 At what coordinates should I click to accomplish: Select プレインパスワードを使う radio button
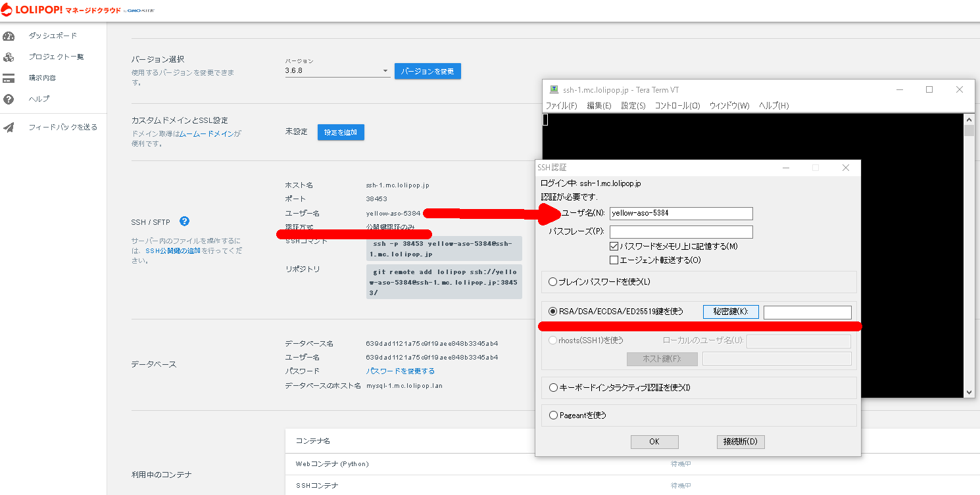553,282
